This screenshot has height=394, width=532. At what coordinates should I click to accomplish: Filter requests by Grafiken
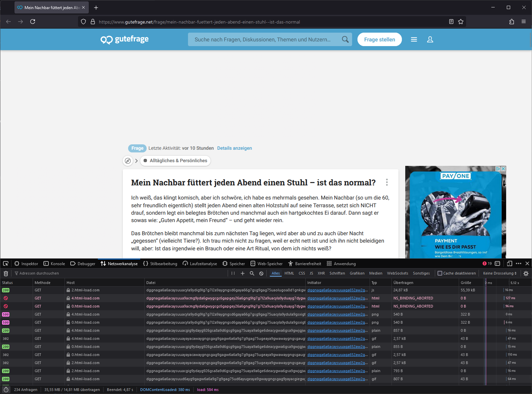(x=357, y=273)
